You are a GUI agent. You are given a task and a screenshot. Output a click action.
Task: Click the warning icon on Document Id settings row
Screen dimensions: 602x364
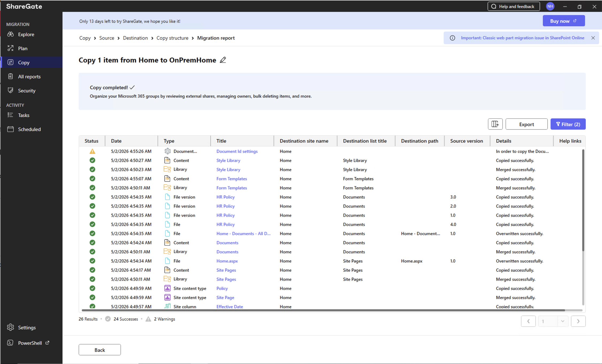[x=92, y=151]
